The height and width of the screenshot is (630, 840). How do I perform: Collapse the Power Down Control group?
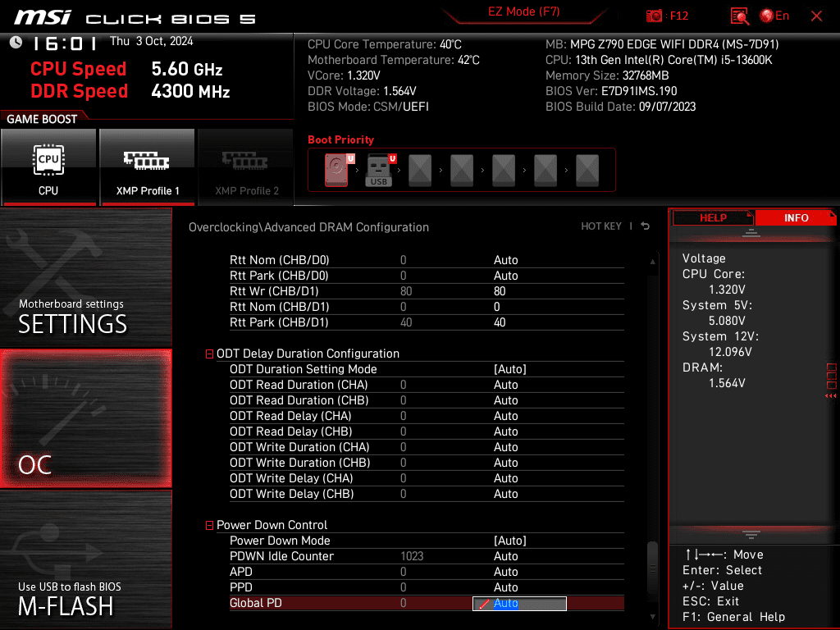pyautogui.click(x=209, y=525)
